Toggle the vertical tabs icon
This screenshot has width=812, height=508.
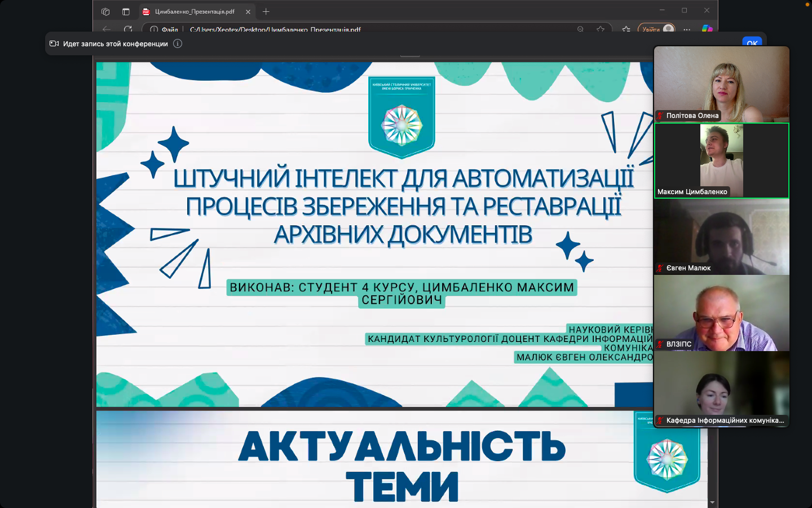click(x=126, y=11)
